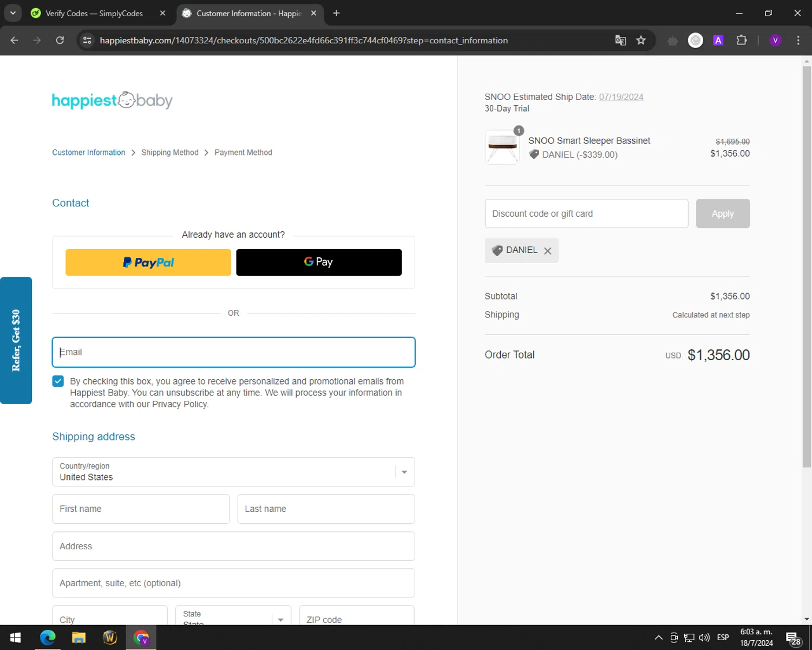Open the Extensions puzzle icon
The height and width of the screenshot is (650, 812).
pyautogui.click(x=742, y=40)
